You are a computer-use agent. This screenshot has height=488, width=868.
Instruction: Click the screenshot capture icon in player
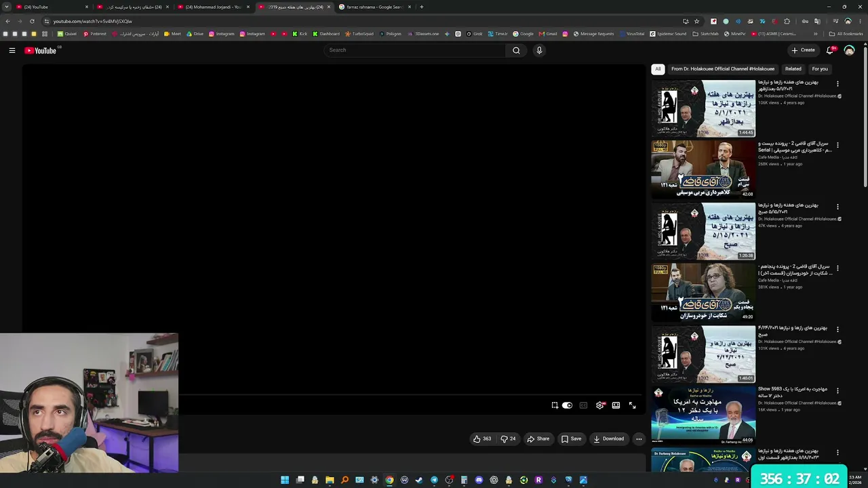click(555, 405)
